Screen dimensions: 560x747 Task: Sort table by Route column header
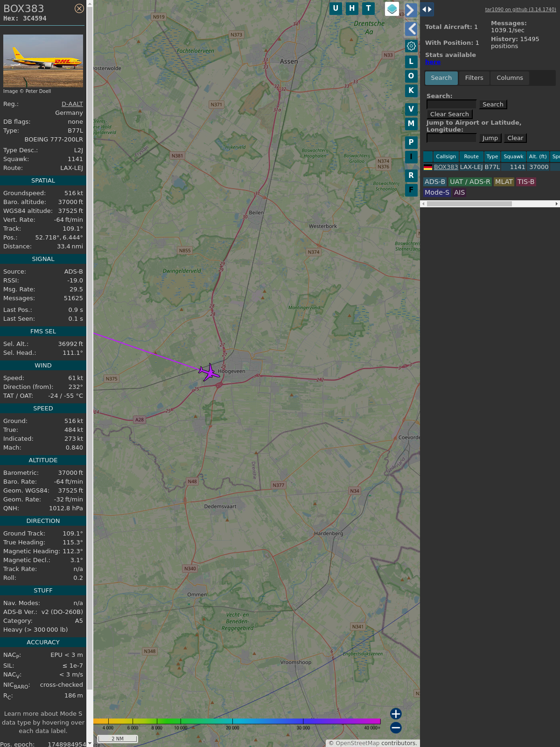(x=471, y=157)
